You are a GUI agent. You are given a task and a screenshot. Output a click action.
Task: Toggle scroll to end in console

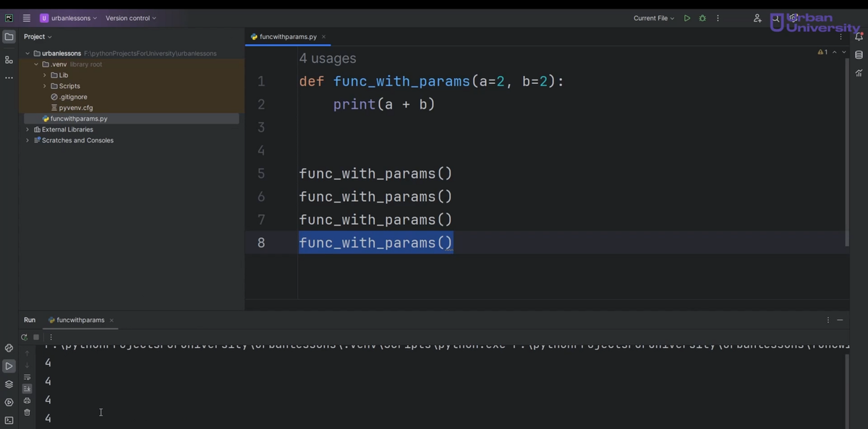27,388
